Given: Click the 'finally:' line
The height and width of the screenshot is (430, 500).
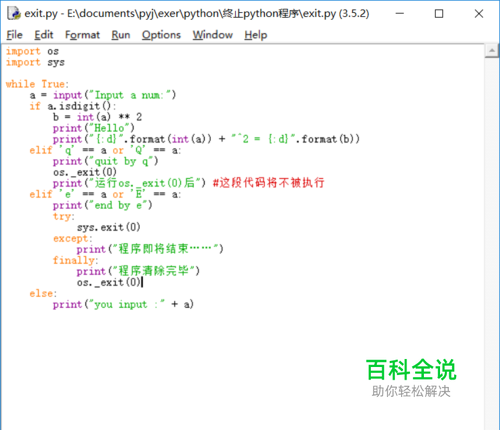Looking at the screenshot, I should pos(76,260).
